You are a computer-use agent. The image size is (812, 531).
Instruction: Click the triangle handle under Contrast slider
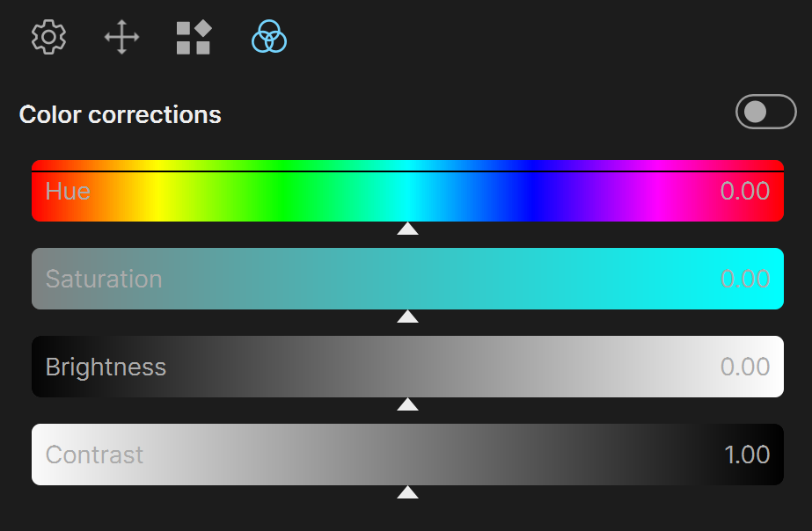(407, 492)
